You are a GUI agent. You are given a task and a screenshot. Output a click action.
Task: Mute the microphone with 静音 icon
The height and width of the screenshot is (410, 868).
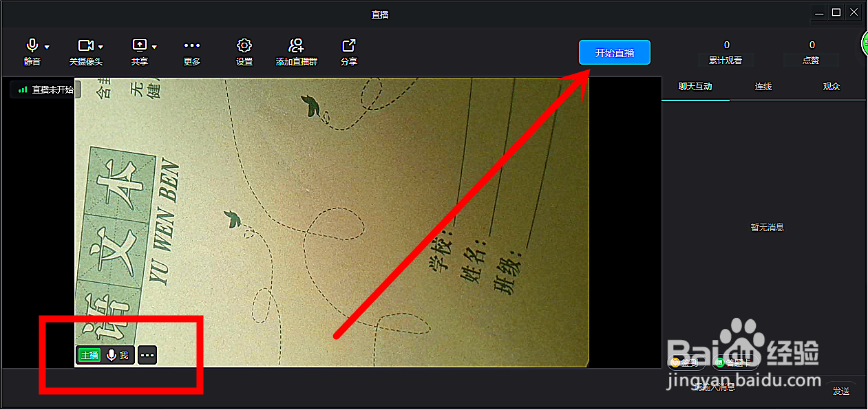pos(32,45)
